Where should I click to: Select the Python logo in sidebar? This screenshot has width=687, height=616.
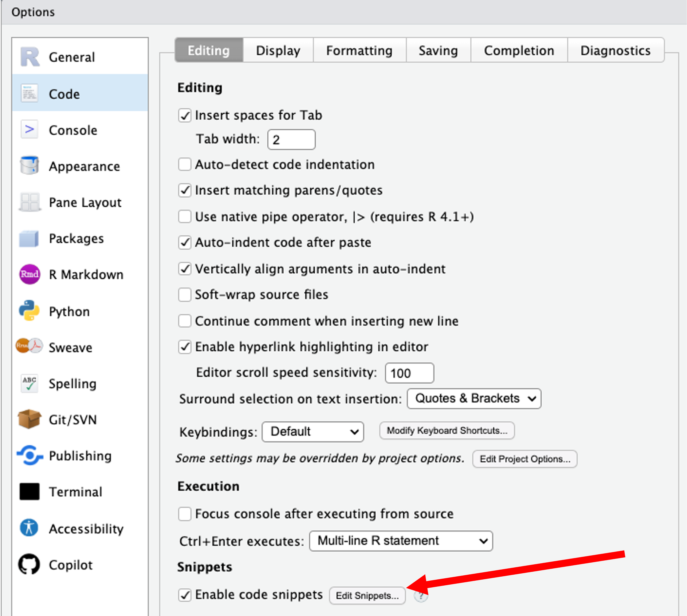click(29, 310)
